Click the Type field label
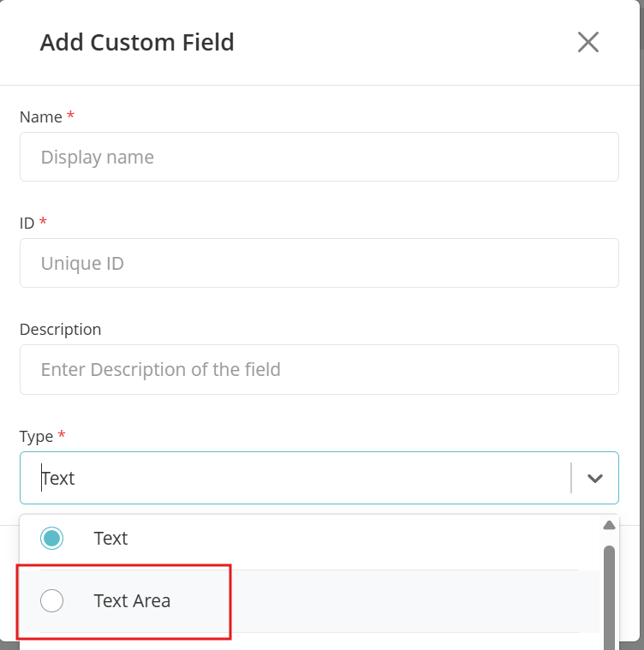This screenshot has width=644, height=650. point(36,436)
